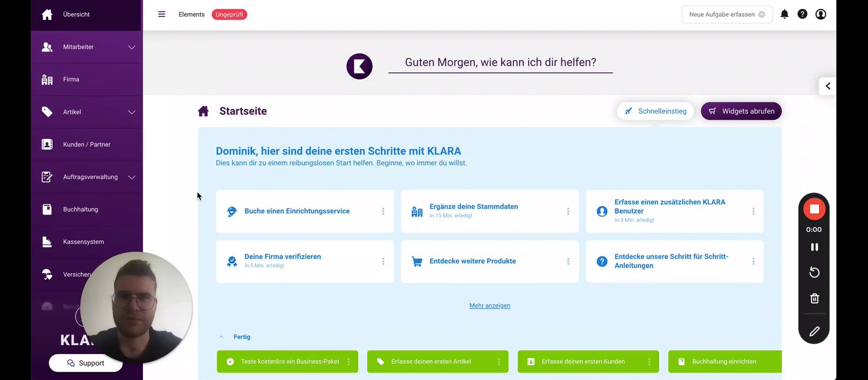Type in the Guten Morgen assistant field
This screenshot has width=868, height=380.
pyautogui.click(x=500, y=63)
